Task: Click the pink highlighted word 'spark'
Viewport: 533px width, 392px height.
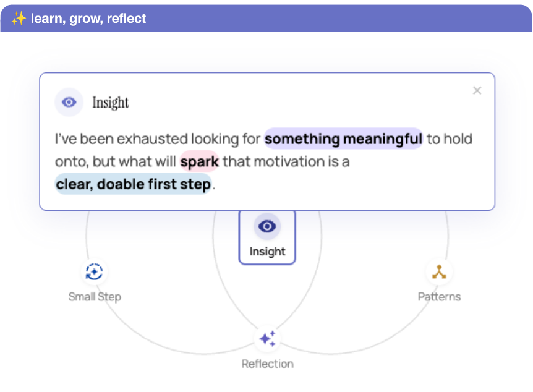Action: click(x=199, y=161)
